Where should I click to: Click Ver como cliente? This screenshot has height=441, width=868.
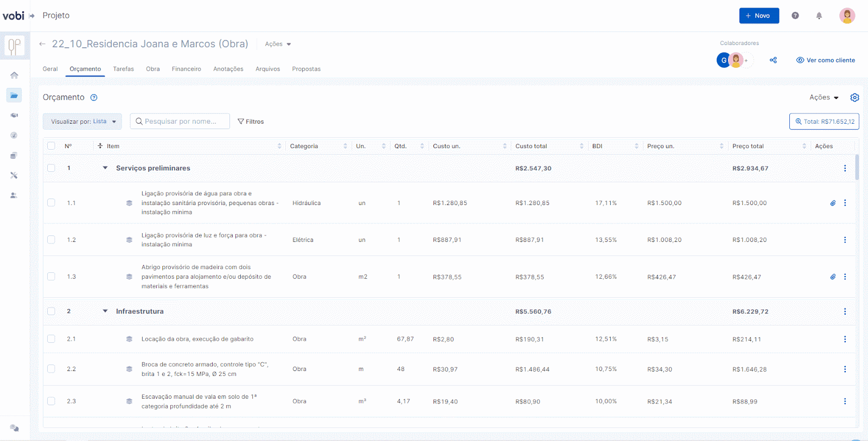click(x=826, y=60)
